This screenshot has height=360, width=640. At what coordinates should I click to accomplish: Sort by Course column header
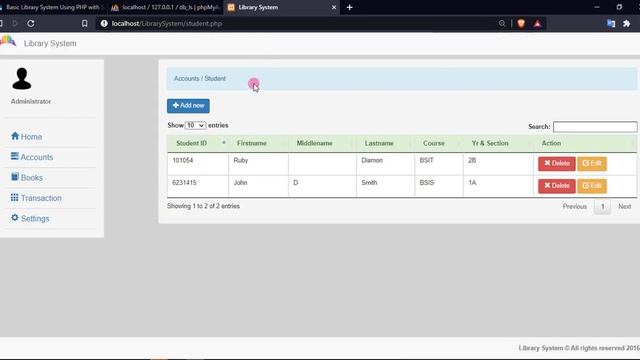(x=439, y=143)
